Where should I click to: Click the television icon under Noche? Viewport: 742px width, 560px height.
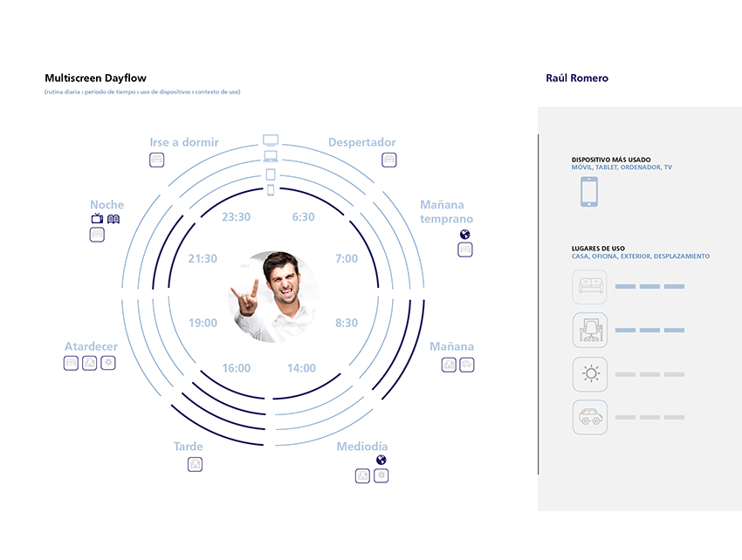pyautogui.click(x=97, y=219)
